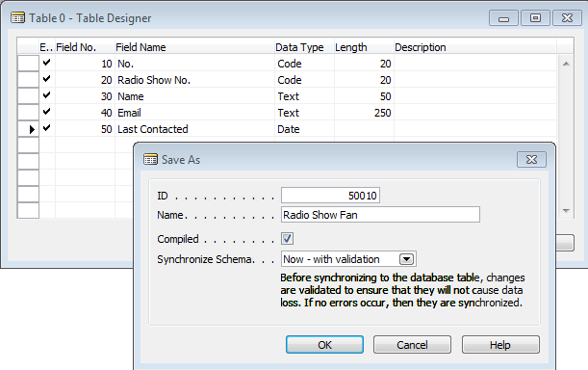This screenshot has width=588, height=370.
Task: Open Help from the Save As dialog
Action: tap(500, 344)
